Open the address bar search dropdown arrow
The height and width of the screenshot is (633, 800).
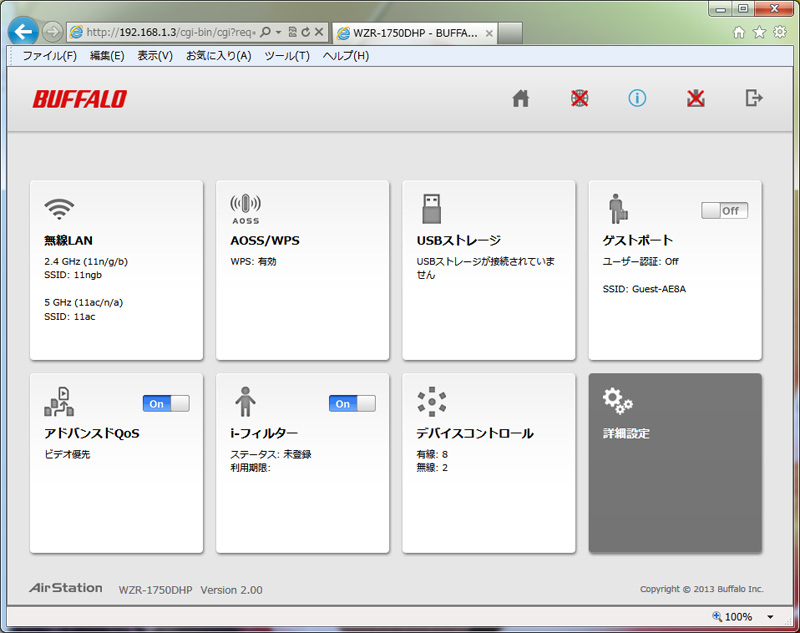278,32
